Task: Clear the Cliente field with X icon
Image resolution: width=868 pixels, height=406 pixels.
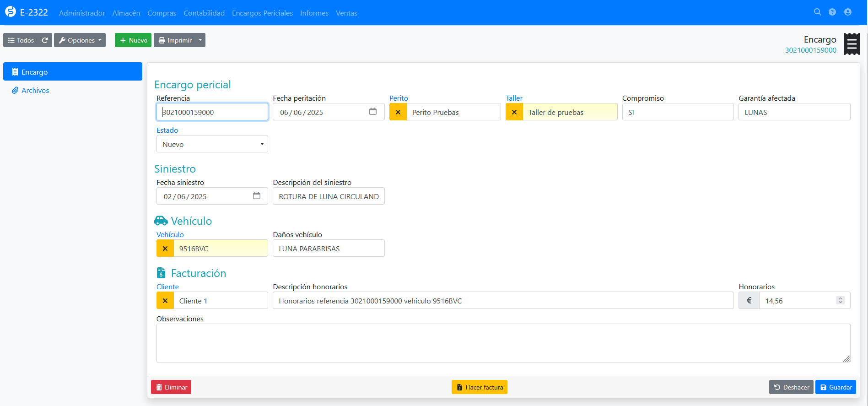Action: coord(165,301)
